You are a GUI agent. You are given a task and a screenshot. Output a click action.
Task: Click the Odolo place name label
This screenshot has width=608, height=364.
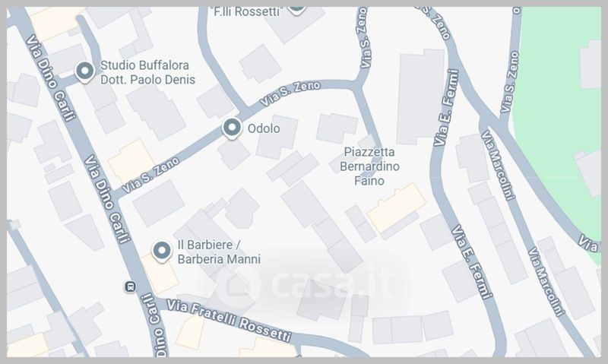click(x=264, y=128)
